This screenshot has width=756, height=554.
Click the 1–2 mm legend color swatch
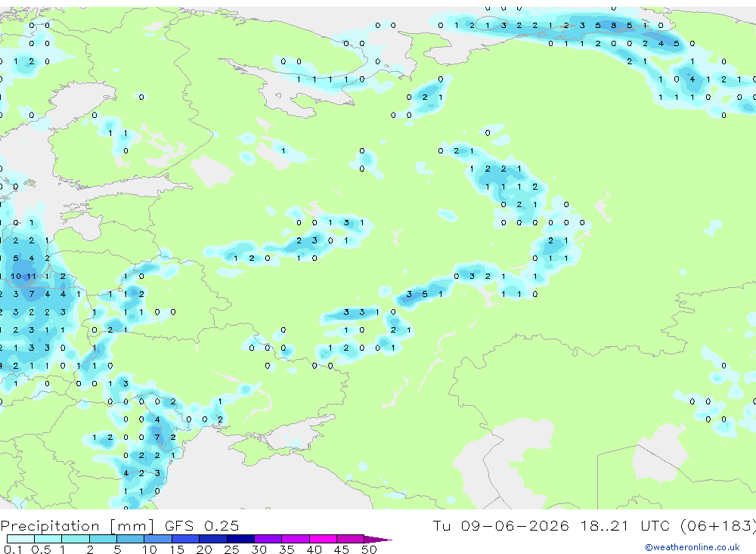(75, 539)
